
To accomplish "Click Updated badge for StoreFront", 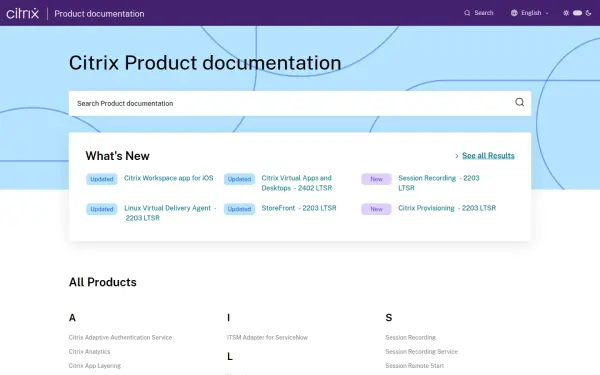I will [x=239, y=209].
